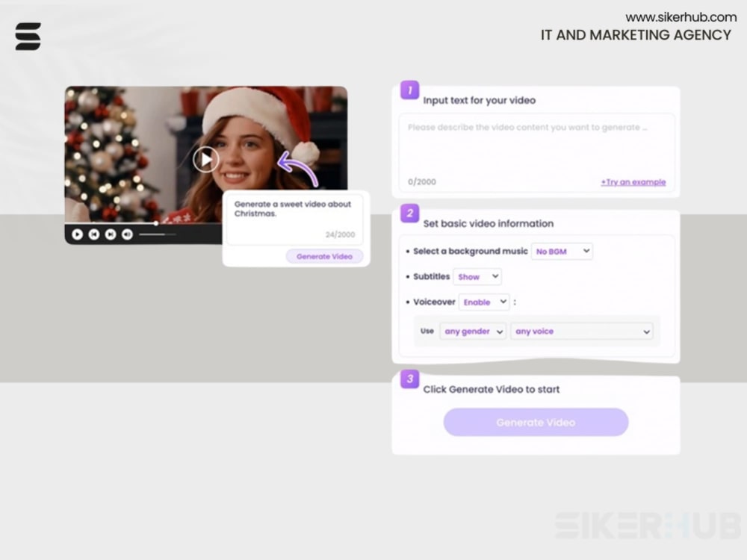Click the Subtitles label
The width and height of the screenshot is (747, 560).
[x=431, y=276]
